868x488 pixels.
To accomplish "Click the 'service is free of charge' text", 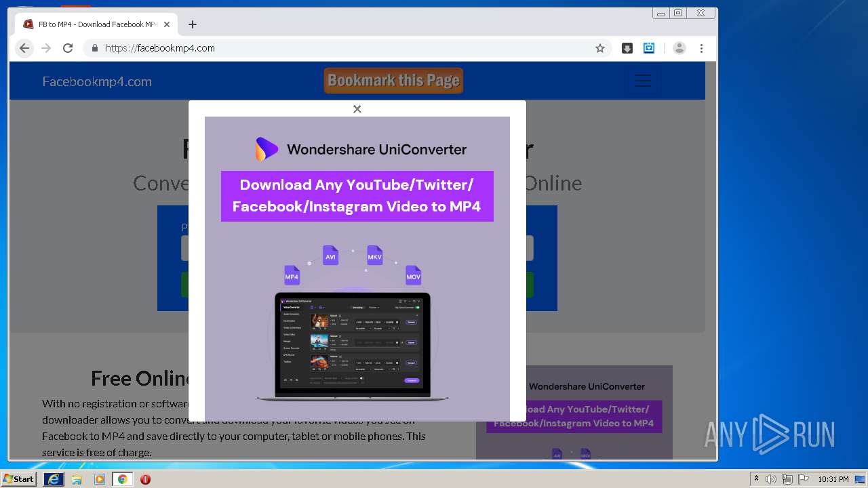I will click(96, 452).
